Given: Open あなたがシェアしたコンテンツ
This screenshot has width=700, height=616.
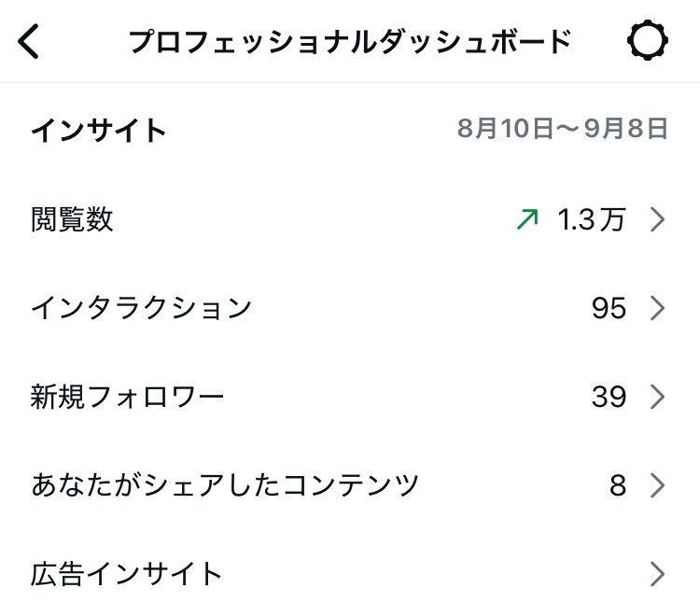Looking at the screenshot, I should (225, 485).
